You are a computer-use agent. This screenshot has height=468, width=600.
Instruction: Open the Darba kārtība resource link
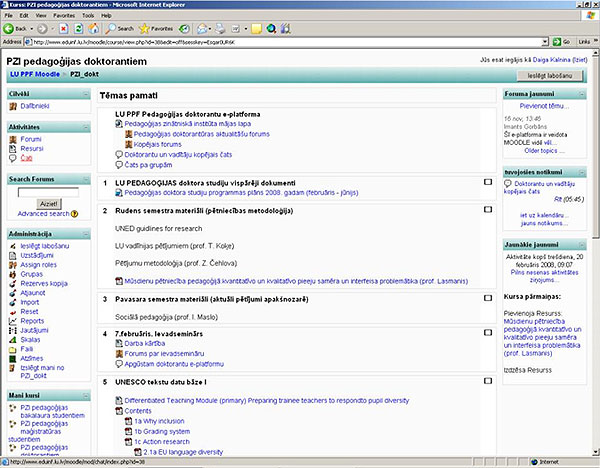(x=145, y=343)
